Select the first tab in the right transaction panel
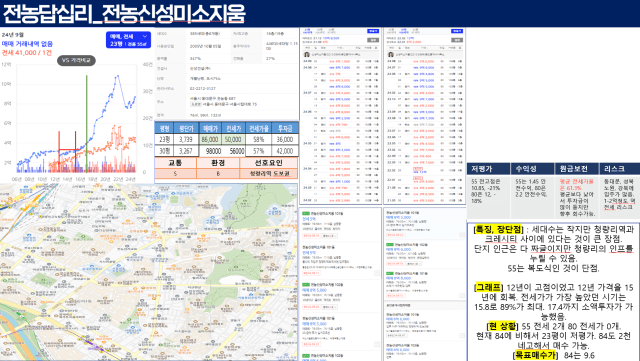640x361 pixels. [x=391, y=31]
